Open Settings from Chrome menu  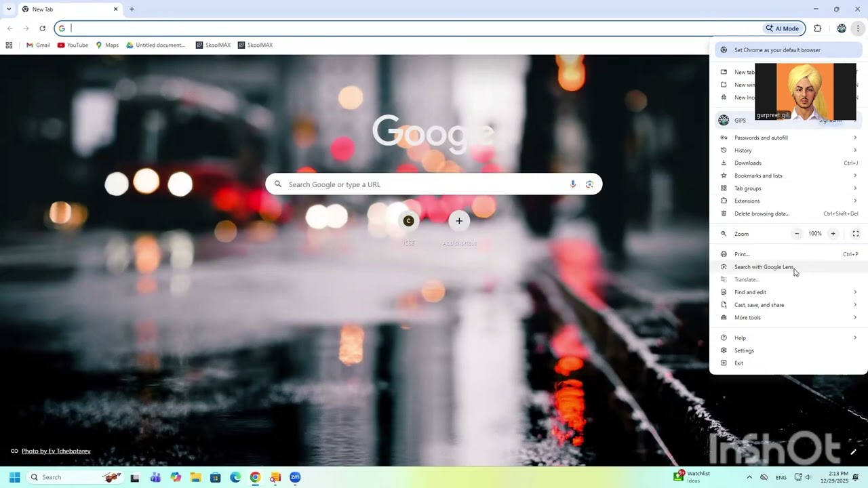coord(789,350)
